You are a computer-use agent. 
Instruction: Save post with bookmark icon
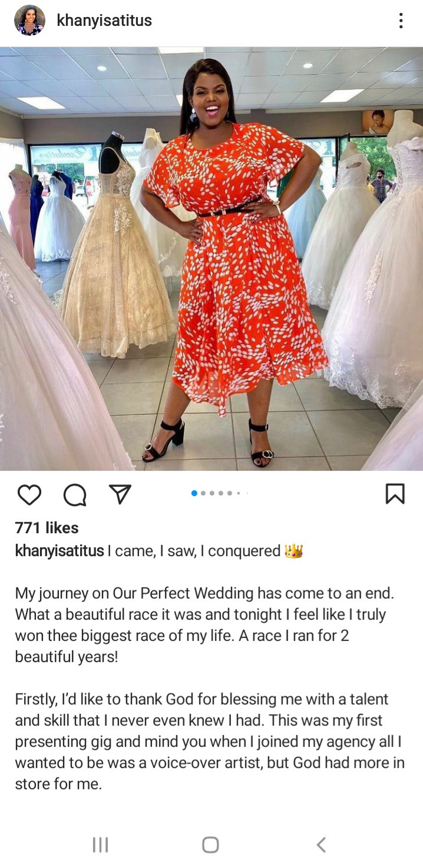[395, 494]
